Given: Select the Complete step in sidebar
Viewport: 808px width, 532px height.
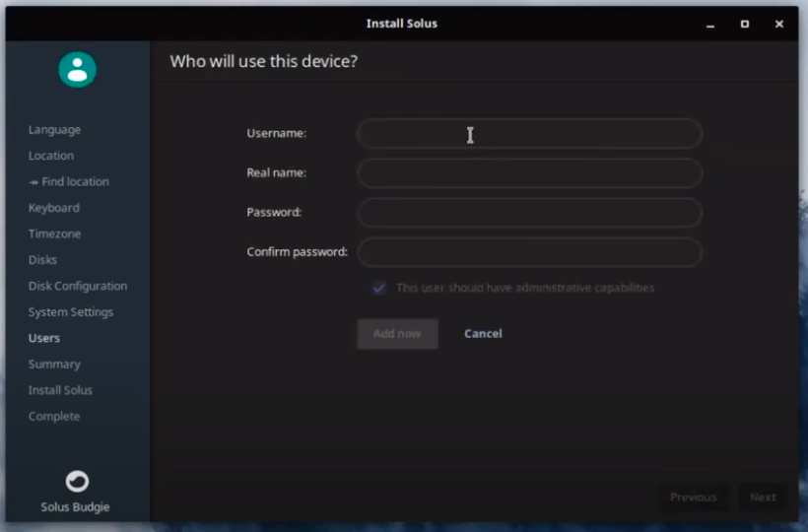Looking at the screenshot, I should 54,416.
